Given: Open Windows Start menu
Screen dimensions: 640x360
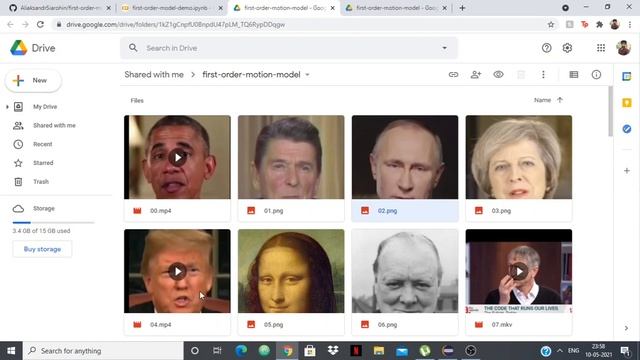Looking at the screenshot, I should tap(11, 351).
